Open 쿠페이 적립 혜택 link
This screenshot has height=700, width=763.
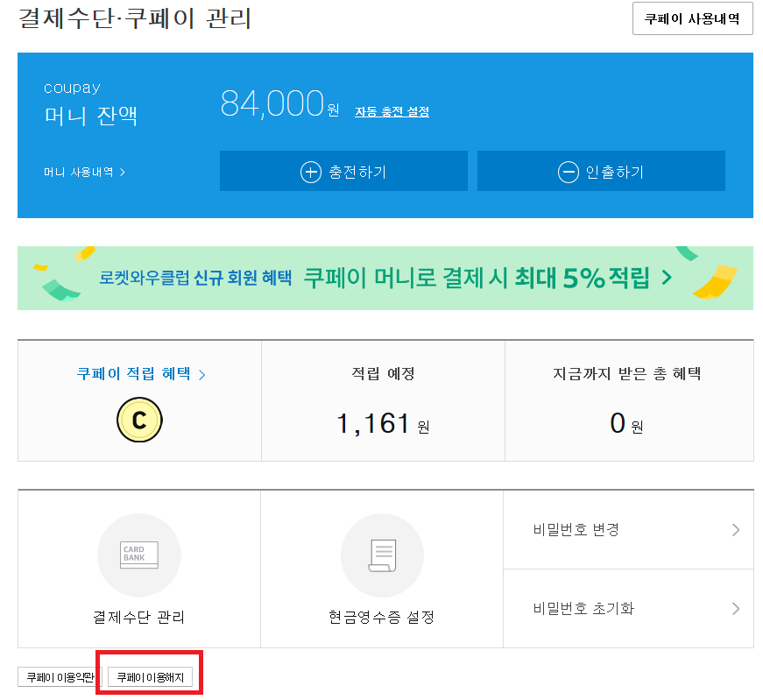[x=141, y=374]
